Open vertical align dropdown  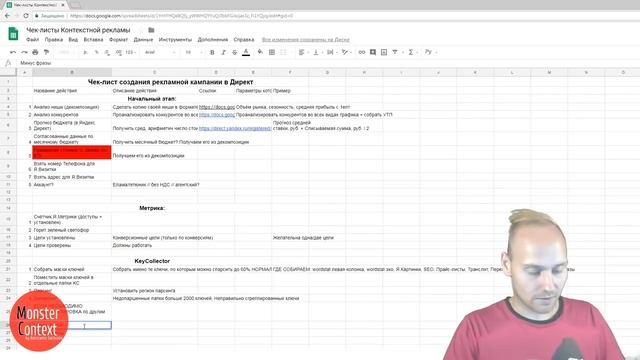[317, 52]
